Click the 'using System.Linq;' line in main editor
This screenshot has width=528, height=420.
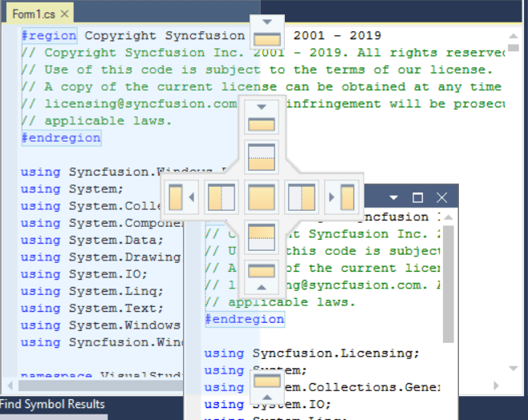click(x=92, y=291)
